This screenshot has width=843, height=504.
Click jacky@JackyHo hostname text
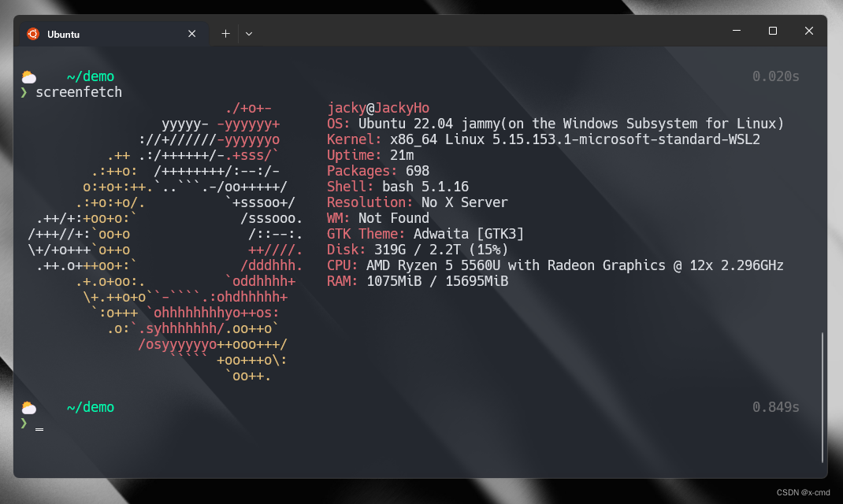pos(378,108)
